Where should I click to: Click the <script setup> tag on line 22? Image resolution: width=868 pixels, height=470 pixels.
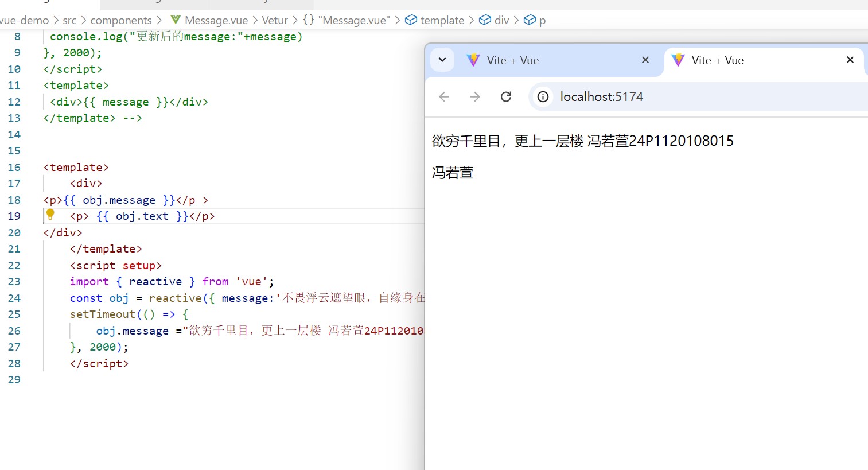[116, 265]
